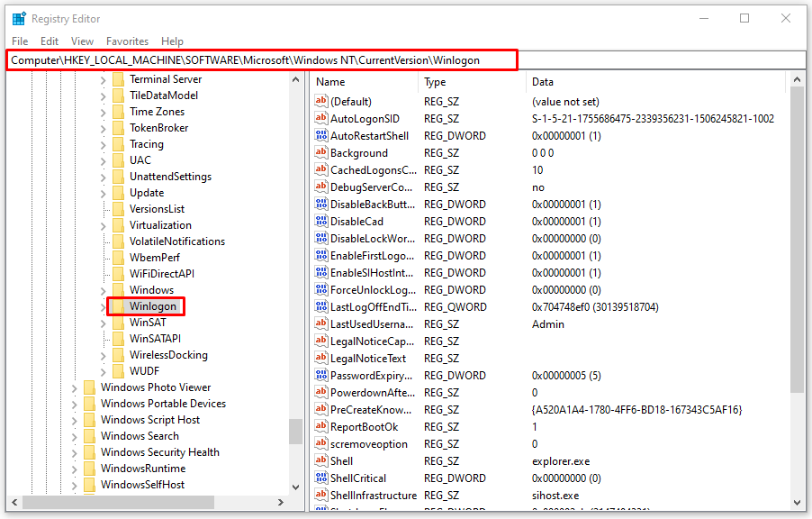The image size is (812, 519).
Task: Click the LegalNoticeText string value icon
Action: pyautogui.click(x=321, y=358)
